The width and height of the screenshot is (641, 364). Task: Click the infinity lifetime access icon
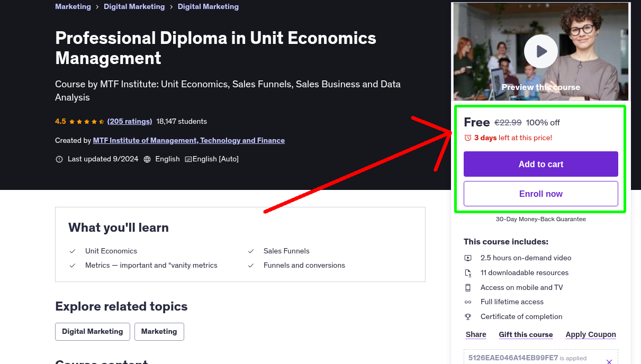(468, 302)
